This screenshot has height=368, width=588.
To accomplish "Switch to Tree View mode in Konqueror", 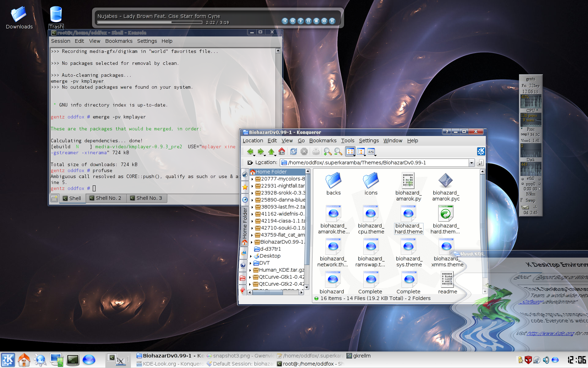I will click(x=361, y=151).
